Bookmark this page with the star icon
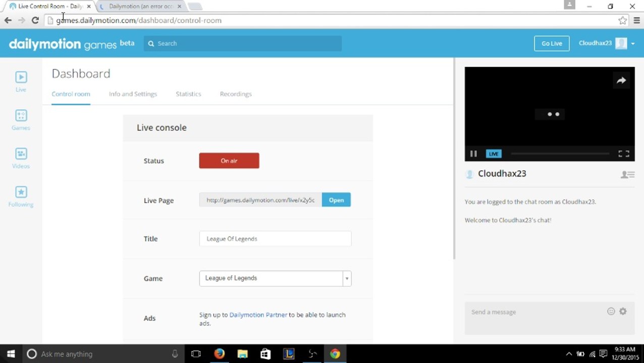This screenshot has height=363, width=644. click(622, 20)
